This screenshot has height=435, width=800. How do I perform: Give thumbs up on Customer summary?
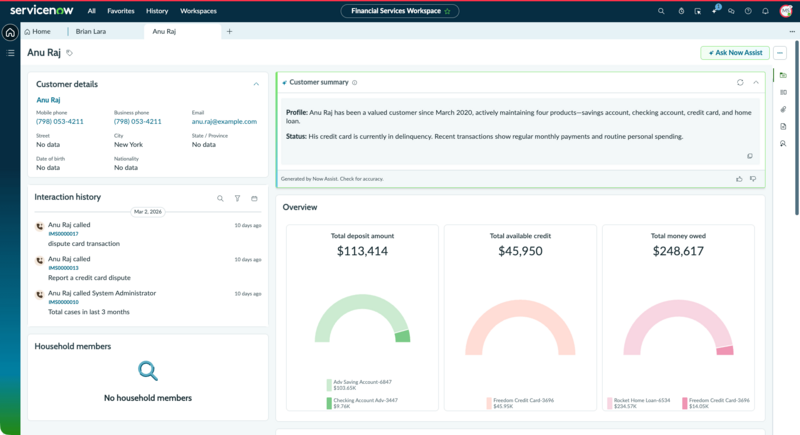[x=739, y=179]
